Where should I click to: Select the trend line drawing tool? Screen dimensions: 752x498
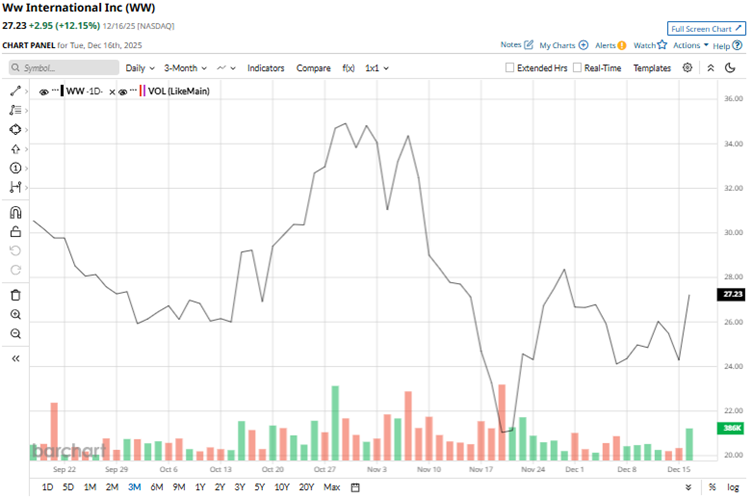click(15, 91)
